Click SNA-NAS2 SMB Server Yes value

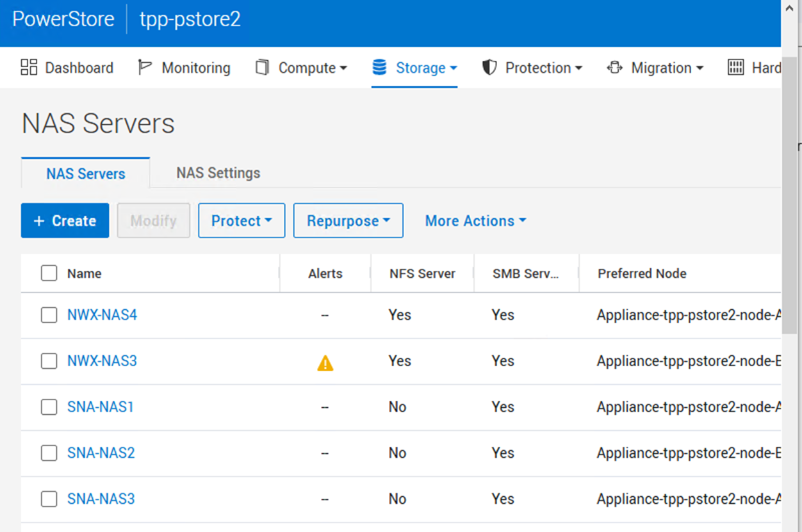point(503,453)
